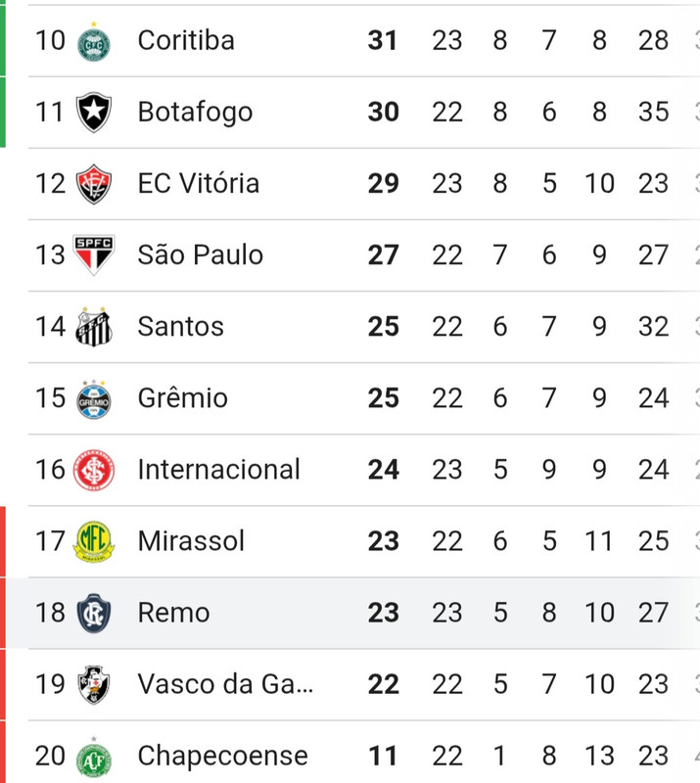
Task: Tap the Grêmio round badge
Action: pos(94,399)
